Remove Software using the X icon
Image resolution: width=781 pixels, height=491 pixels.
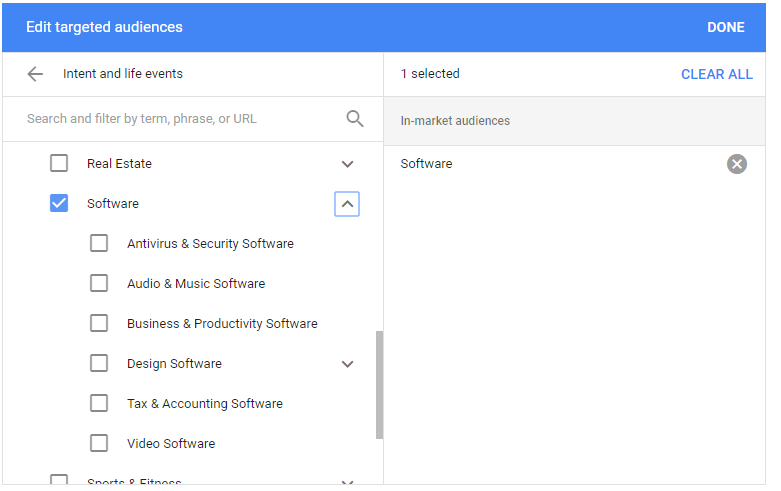click(737, 164)
